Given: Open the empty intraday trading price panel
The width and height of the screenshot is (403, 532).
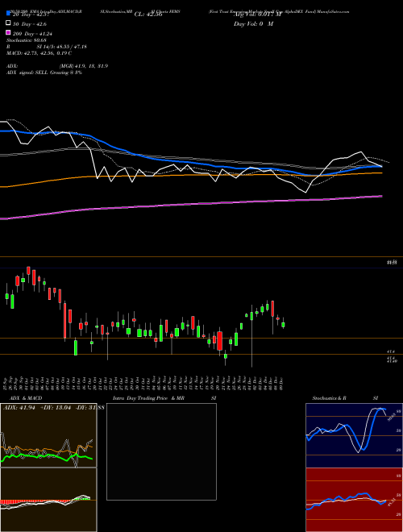Looking at the screenshot, I should (x=161, y=451).
